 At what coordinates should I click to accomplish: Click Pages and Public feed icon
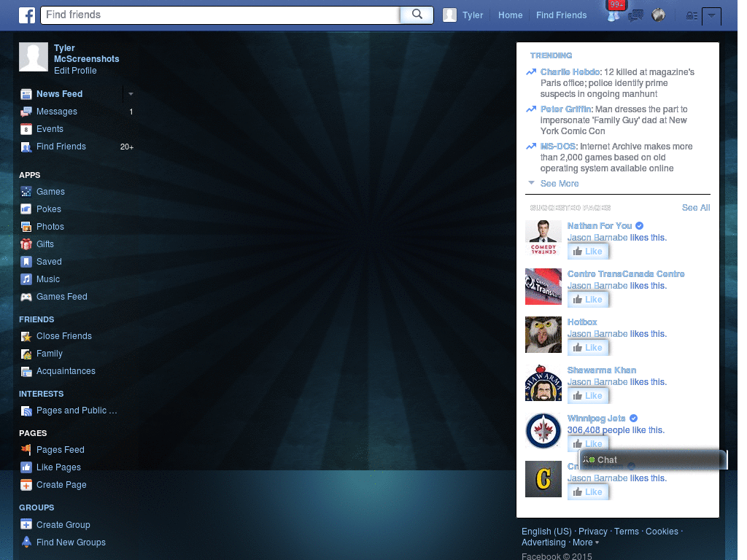point(26,411)
